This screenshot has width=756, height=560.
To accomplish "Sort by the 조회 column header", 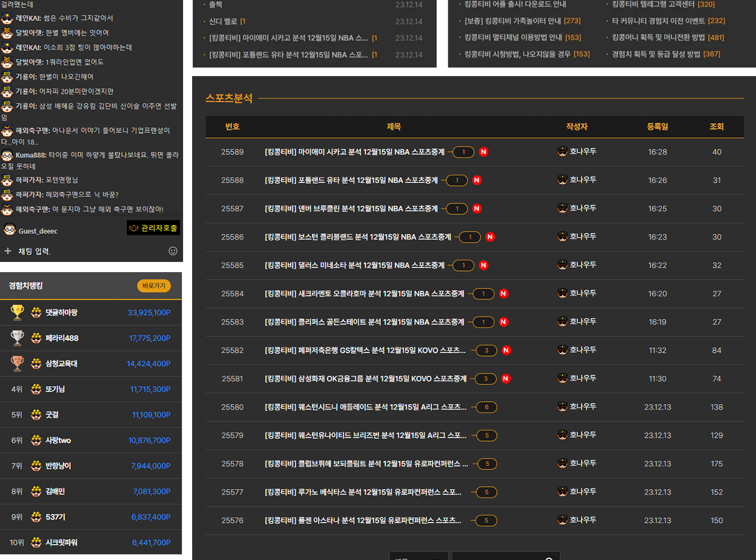I will click(x=716, y=127).
